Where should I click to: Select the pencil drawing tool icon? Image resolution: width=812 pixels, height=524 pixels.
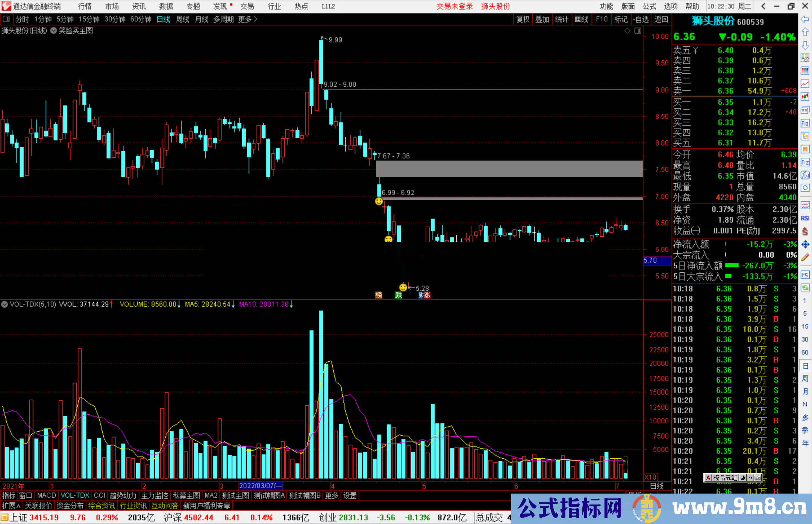point(805,257)
